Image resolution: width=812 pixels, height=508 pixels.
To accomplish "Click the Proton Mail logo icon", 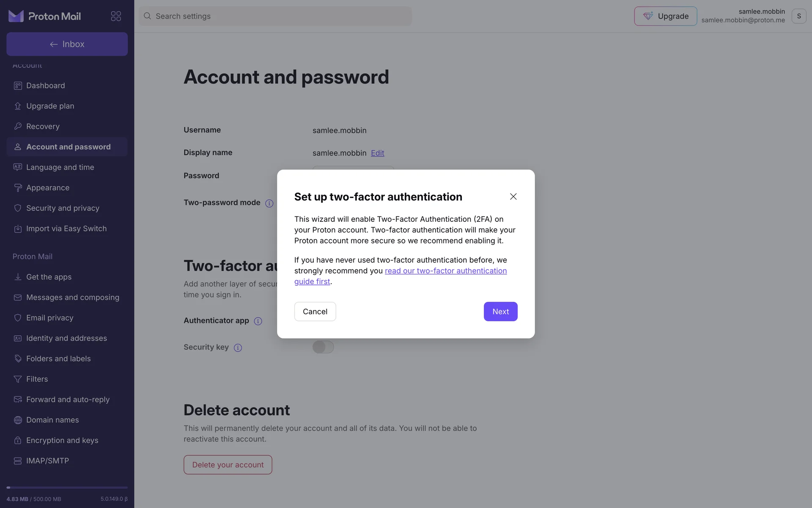I will tap(16, 16).
